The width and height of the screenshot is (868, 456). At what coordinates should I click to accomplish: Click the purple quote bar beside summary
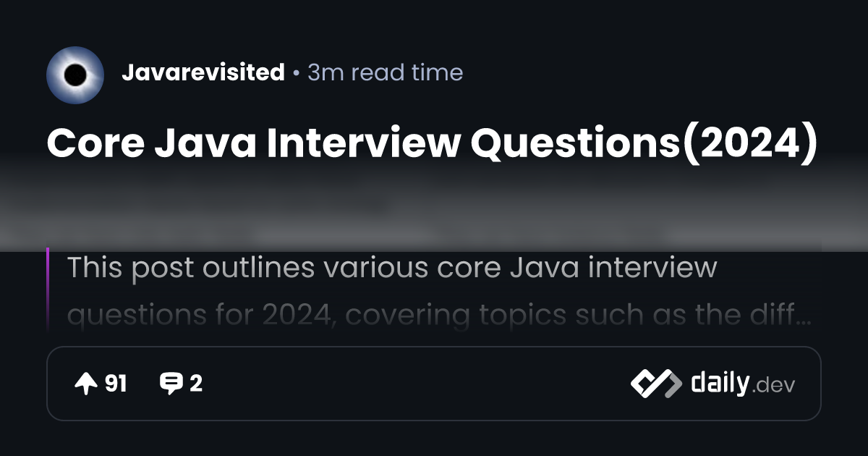(x=48, y=290)
